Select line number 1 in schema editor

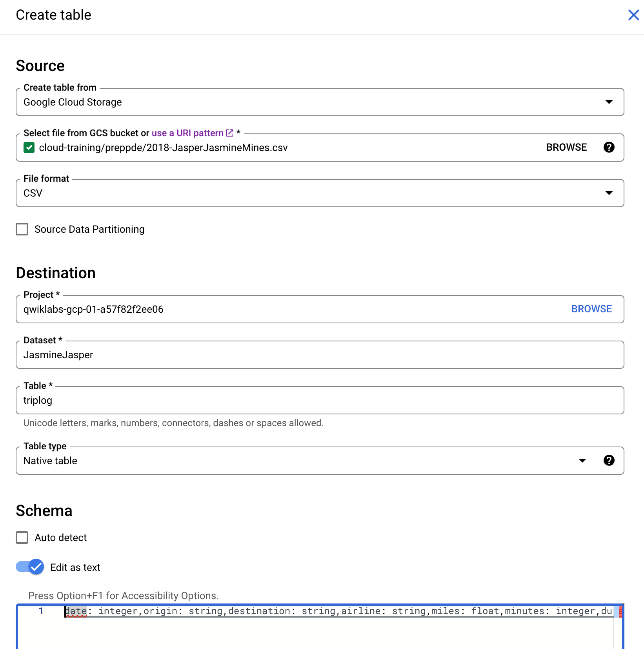coord(41,611)
